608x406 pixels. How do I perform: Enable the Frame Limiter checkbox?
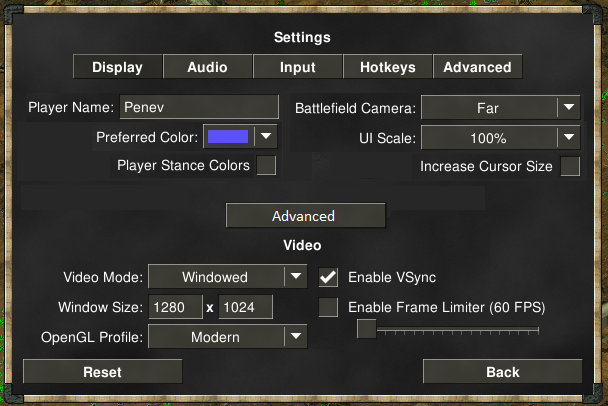click(328, 307)
